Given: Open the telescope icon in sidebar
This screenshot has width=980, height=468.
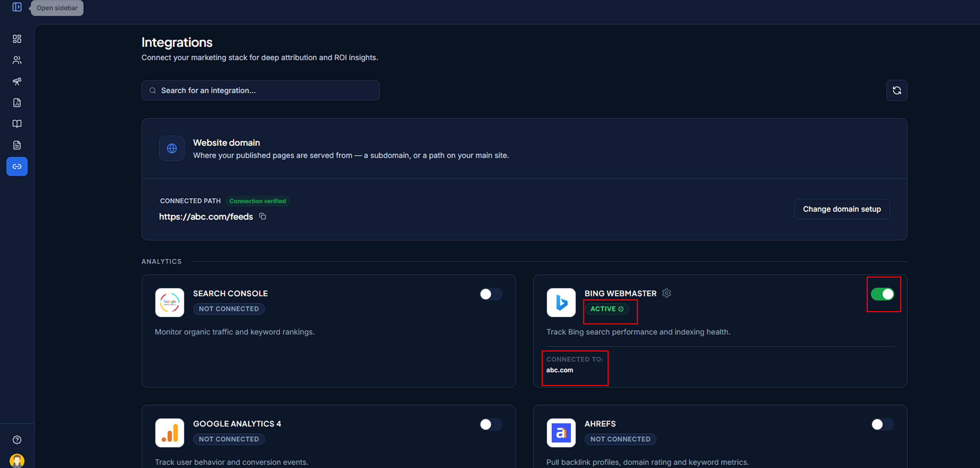Looking at the screenshot, I should coord(17,81).
